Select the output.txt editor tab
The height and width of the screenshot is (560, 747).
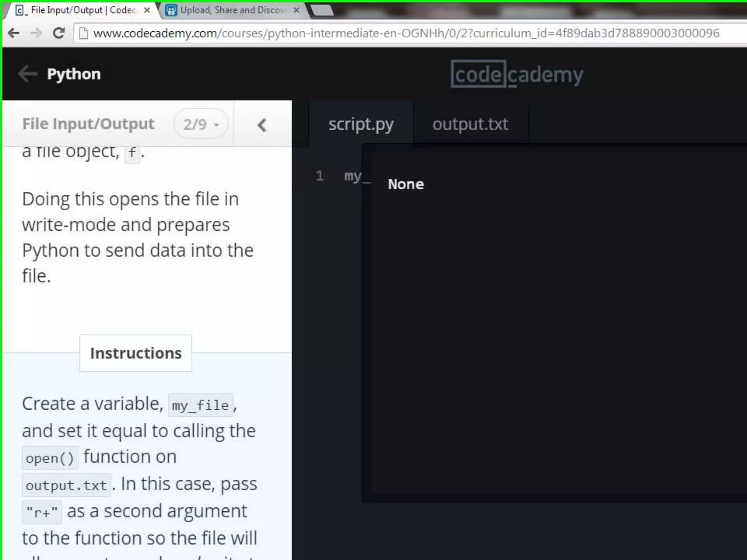tap(471, 124)
